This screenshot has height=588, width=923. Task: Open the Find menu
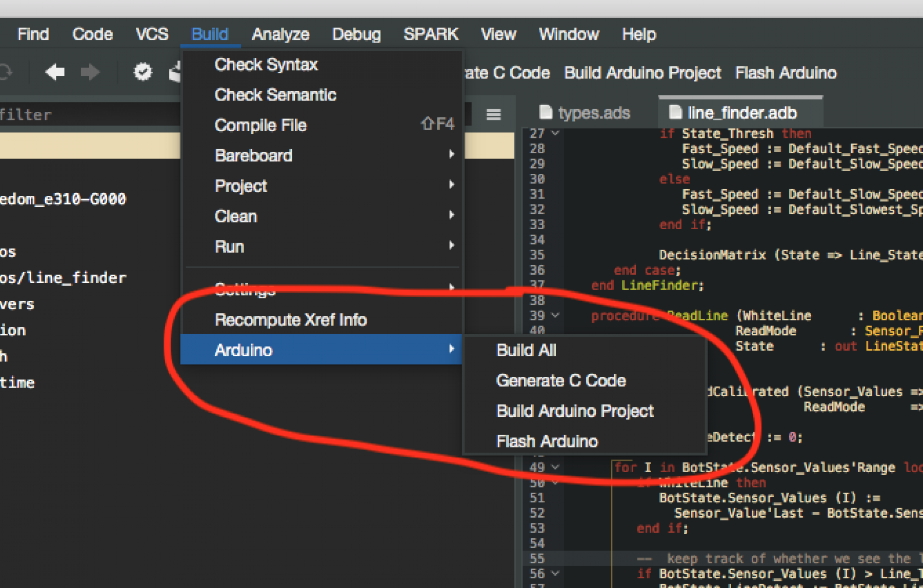click(x=33, y=34)
